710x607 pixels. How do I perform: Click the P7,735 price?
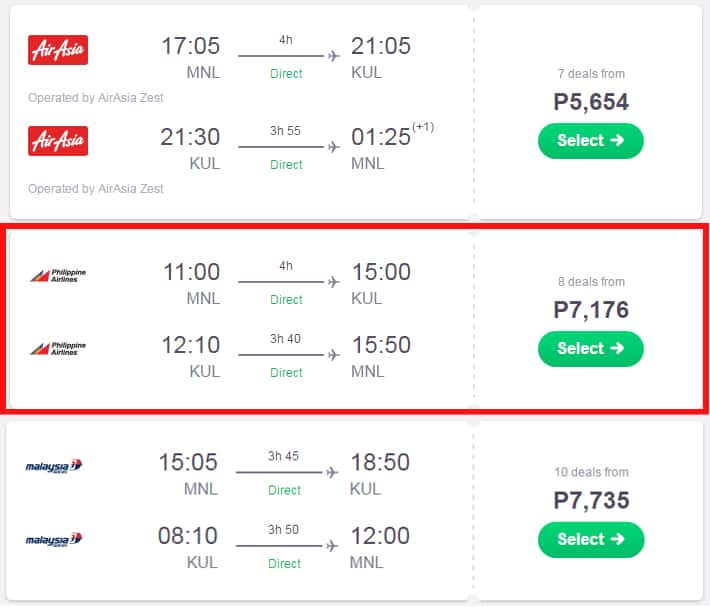pyautogui.click(x=591, y=500)
